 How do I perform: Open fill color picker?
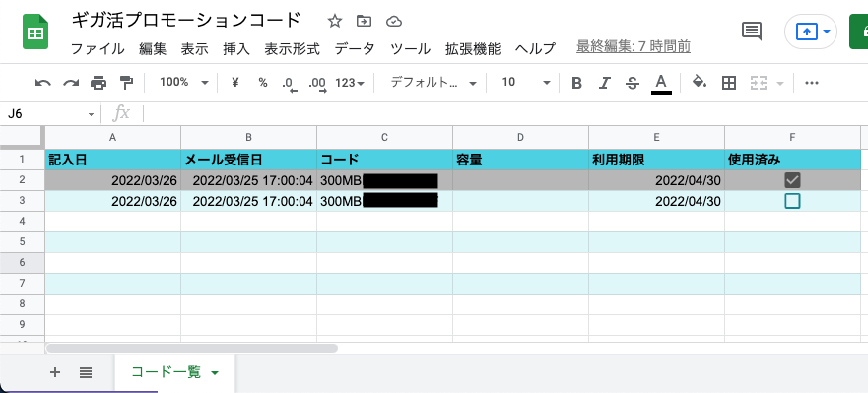(x=700, y=83)
